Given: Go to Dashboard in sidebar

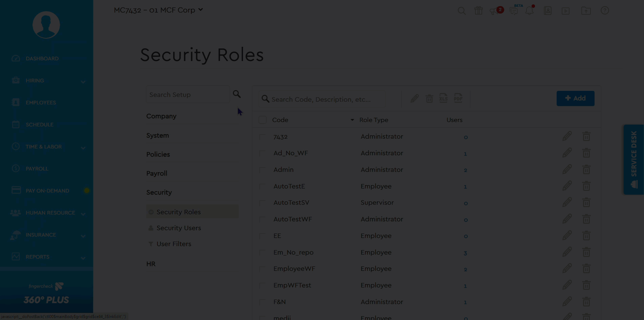Looking at the screenshot, I should [x=42, y=59].
